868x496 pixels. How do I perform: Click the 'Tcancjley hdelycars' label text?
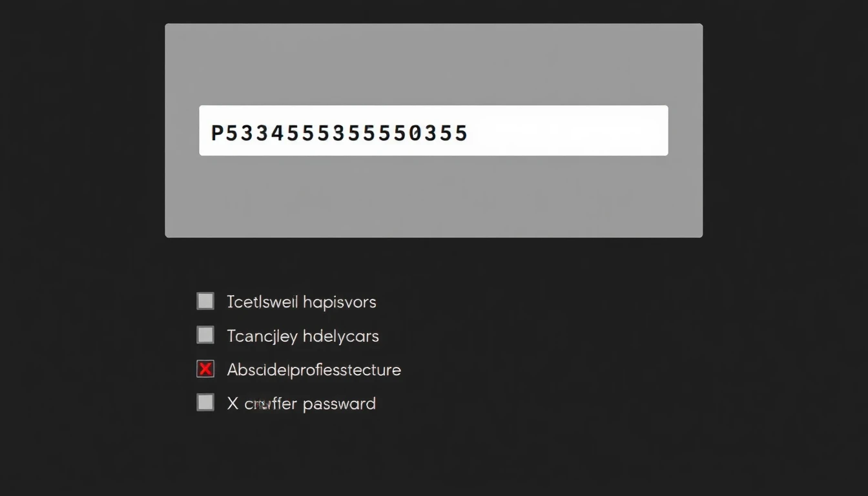coord(303,335)
